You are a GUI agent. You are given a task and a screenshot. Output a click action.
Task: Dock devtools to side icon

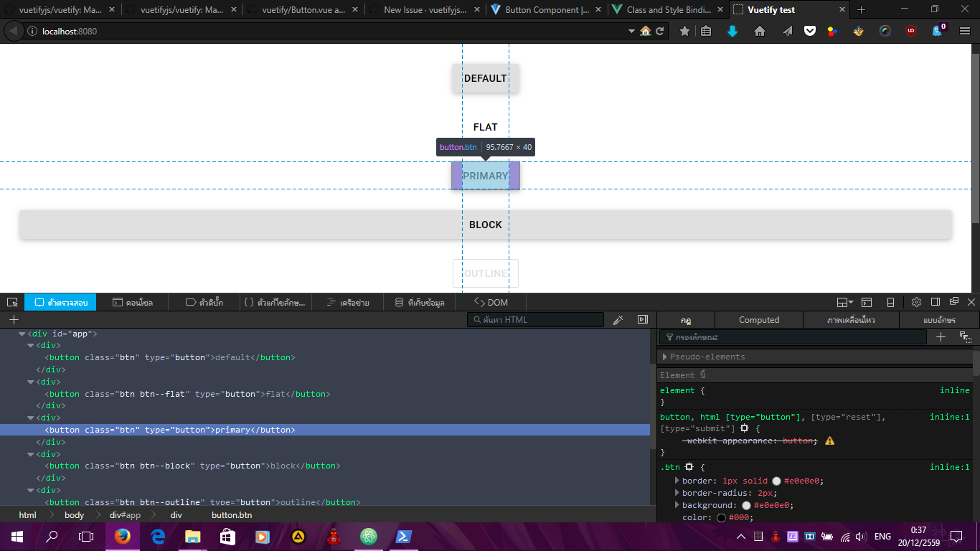936,302
